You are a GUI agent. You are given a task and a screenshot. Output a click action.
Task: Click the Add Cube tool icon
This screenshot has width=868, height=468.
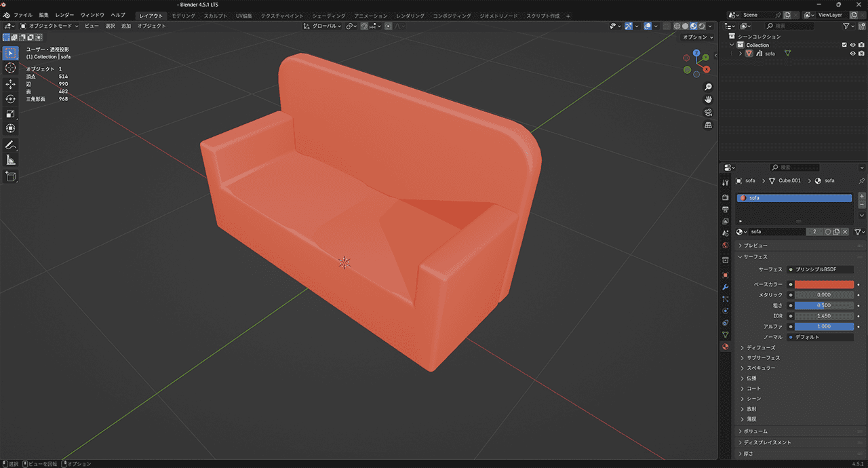[x=11, y=176]
